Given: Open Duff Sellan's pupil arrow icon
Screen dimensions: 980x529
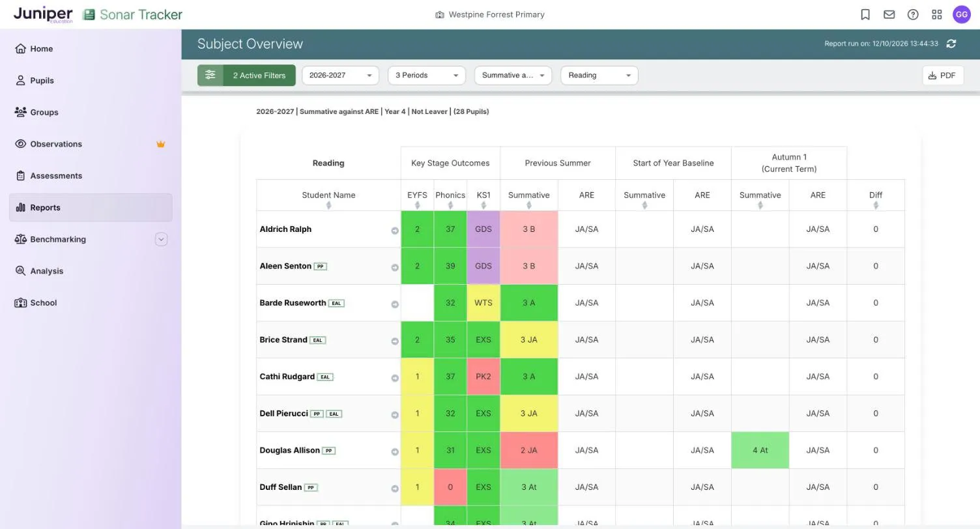Looking at the screenshot, I should pyautogui.click(x=395, y=489).
